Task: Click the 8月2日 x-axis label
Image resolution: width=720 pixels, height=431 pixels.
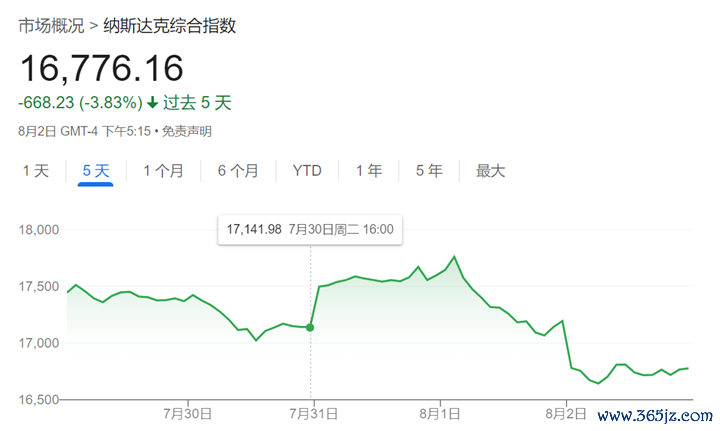Action: [x=566, y=414]
